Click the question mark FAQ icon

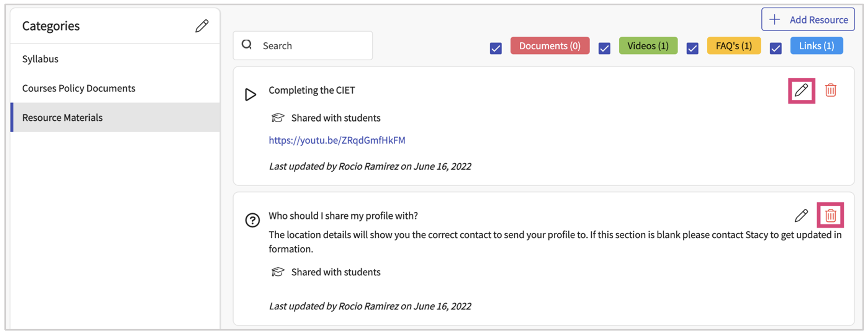point(252,220)
